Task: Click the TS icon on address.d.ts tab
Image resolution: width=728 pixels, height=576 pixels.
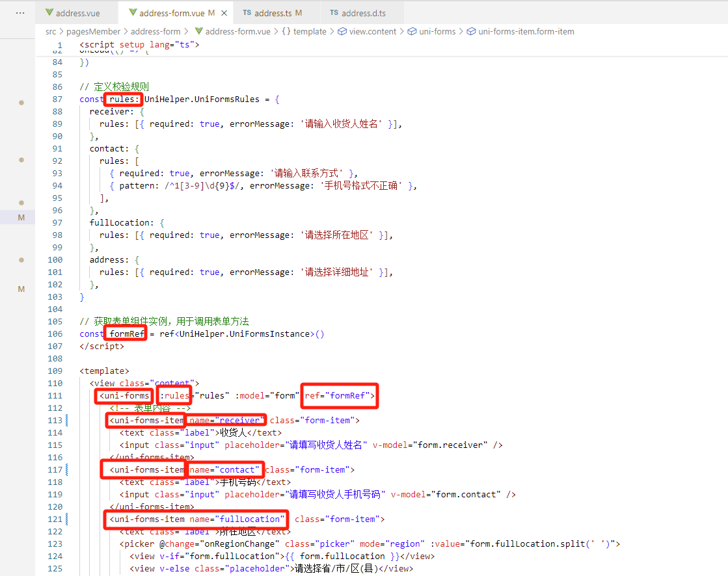Action: (334, 12)
